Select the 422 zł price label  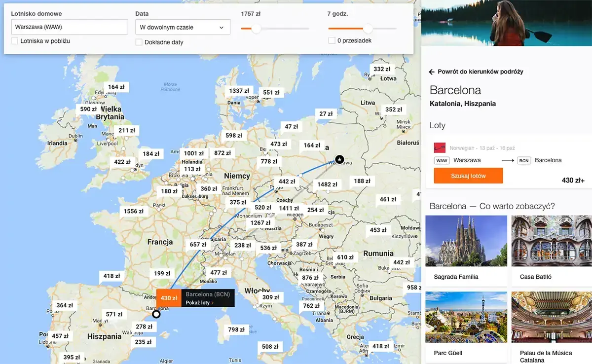pos(122,162)
